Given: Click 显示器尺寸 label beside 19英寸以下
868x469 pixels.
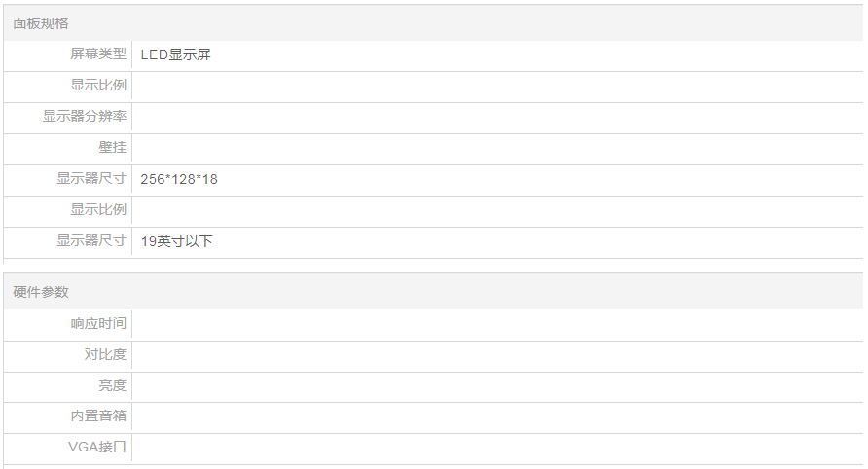Looking at the screenshot, I should tap(91, 241).
